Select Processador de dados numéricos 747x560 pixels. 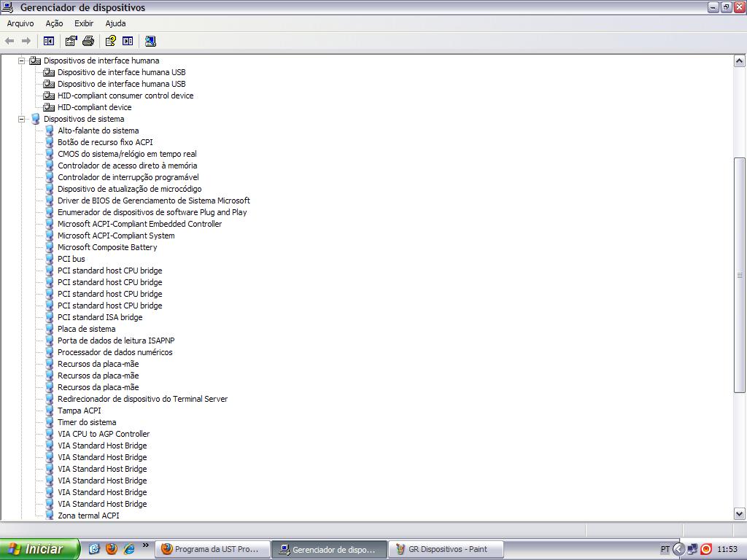pos(115,352)
